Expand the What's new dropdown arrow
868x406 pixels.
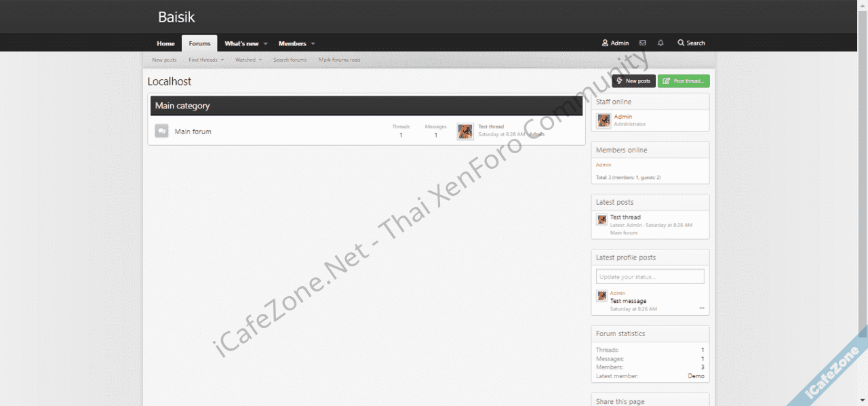tap(266, 43)
